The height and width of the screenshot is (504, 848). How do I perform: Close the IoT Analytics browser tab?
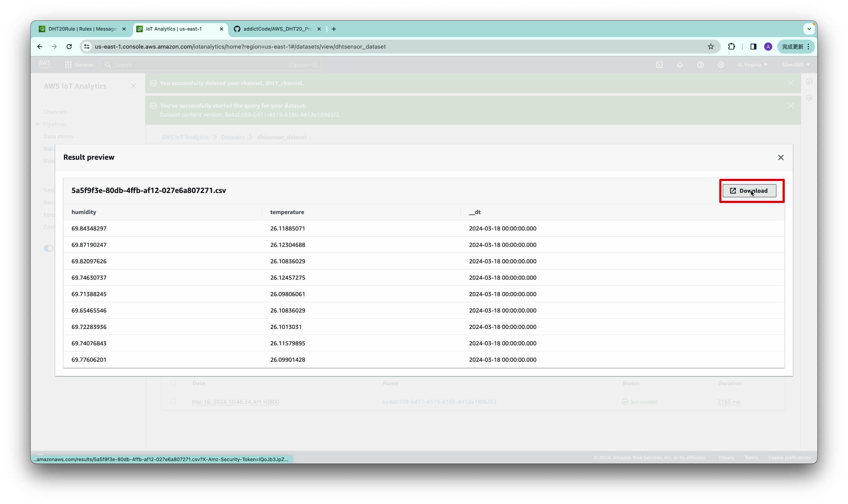[222, 29]
